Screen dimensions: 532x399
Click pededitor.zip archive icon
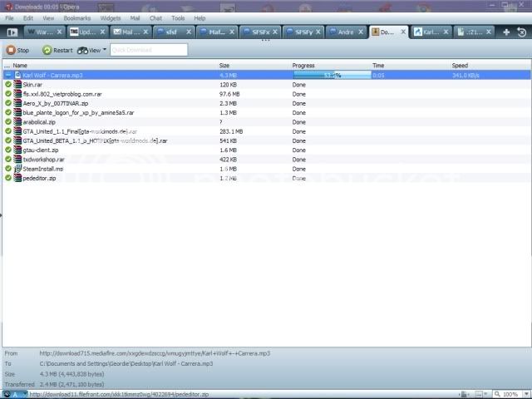[17, 178]
